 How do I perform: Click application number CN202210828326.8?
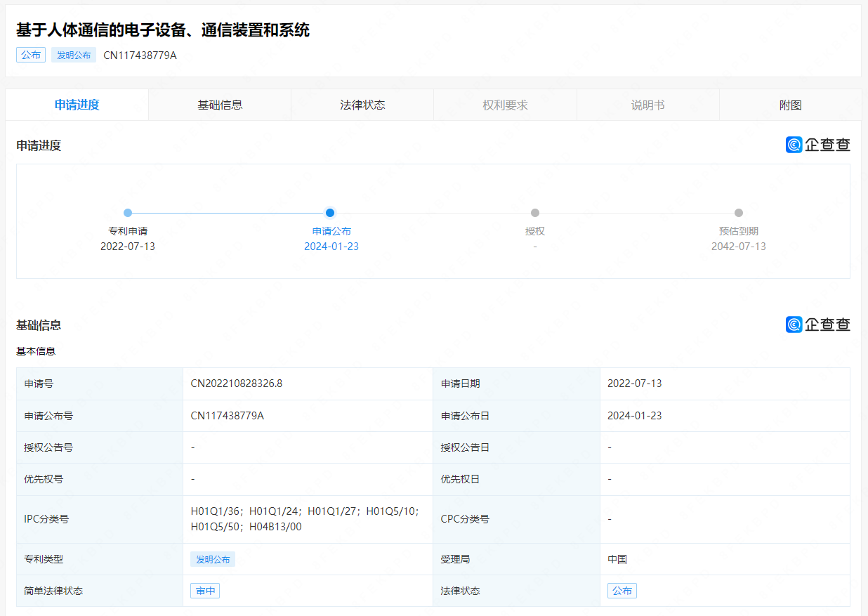click(x=237, y=384)
